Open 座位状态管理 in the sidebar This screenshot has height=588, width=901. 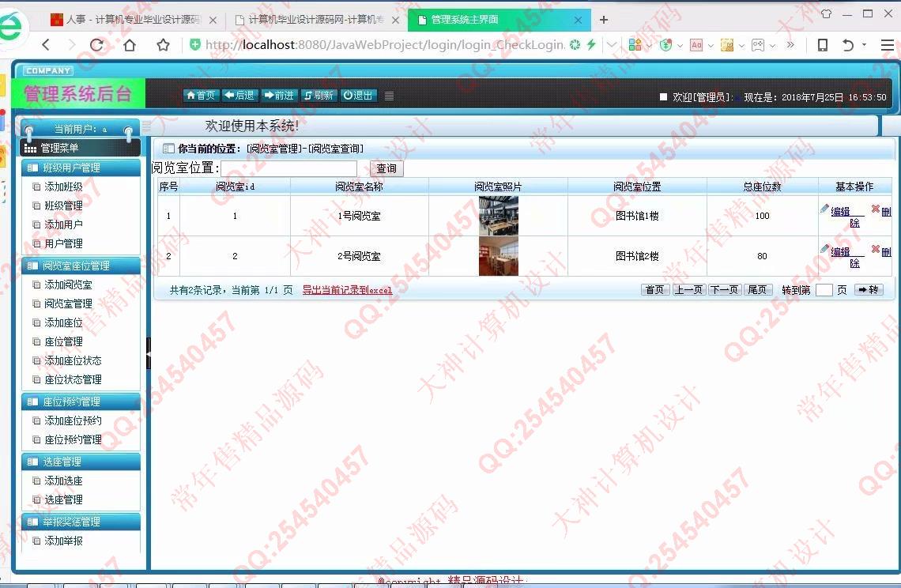tap(73, 380)
